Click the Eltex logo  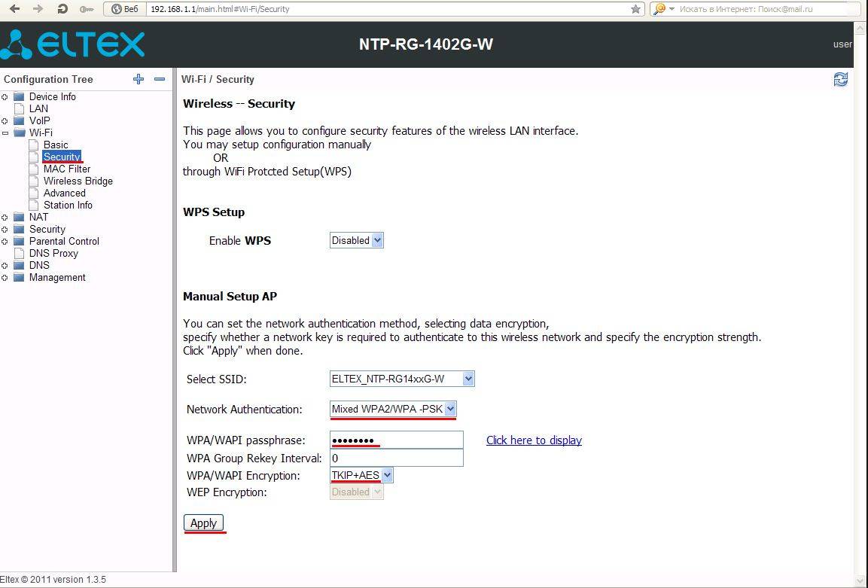click(72, 44)
